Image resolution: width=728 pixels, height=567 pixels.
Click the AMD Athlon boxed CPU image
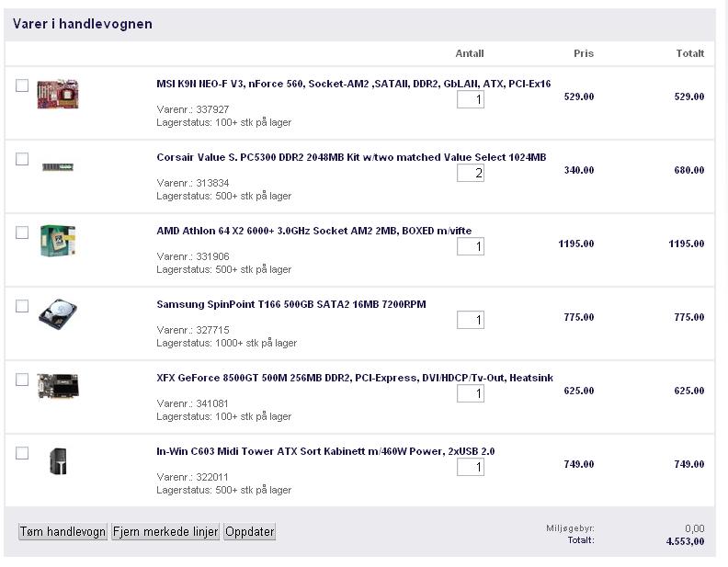pos(58,241)
